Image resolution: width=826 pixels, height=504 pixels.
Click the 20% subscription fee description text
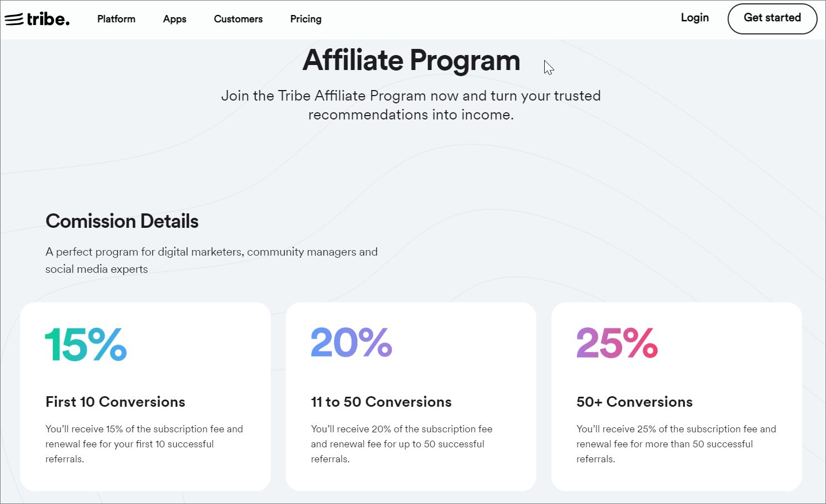(402, 444)
